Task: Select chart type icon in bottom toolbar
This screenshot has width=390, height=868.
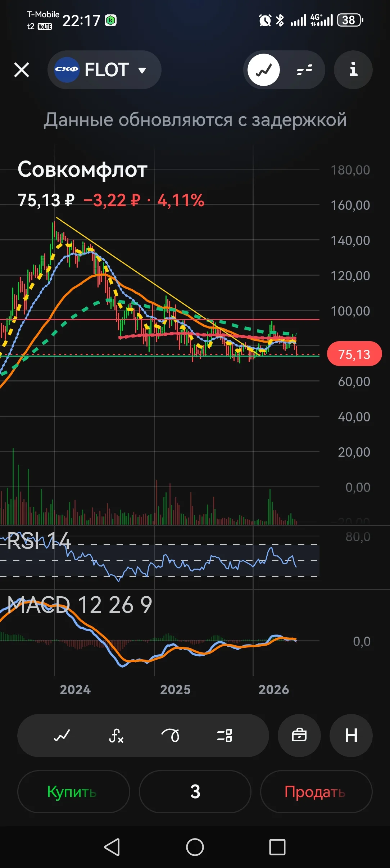Action: [x=62, y=735]
